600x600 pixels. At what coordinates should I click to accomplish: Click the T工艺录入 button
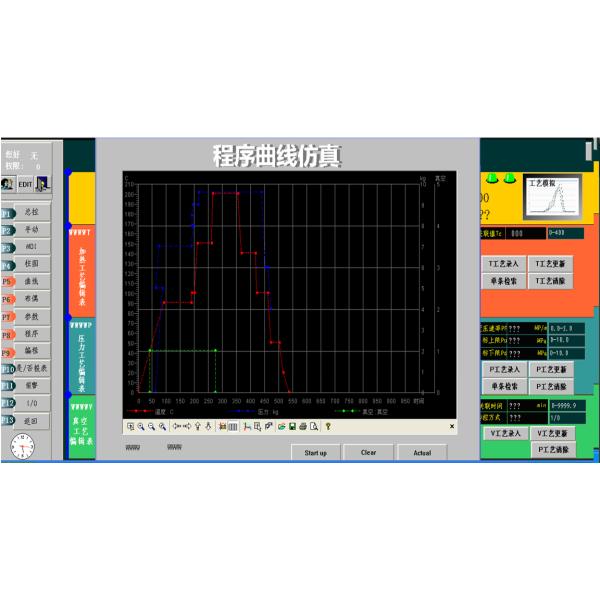[503, 264]
